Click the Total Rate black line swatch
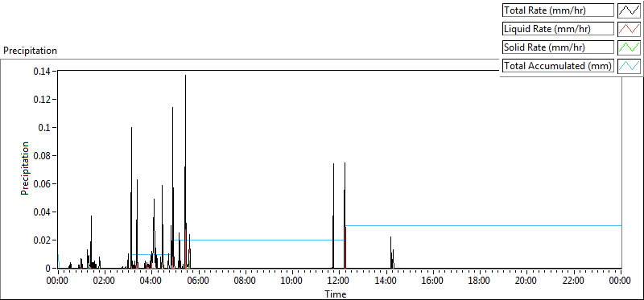 pyautogui.click(x=629, y=10)
